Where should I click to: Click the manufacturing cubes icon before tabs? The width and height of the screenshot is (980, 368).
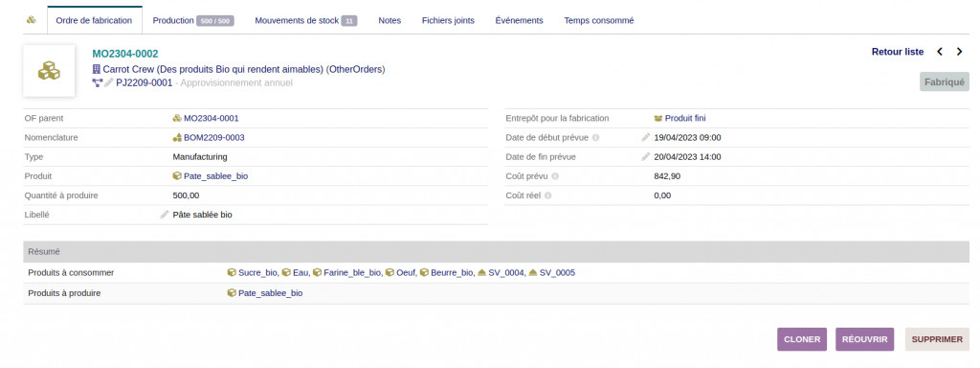(32, 20)
